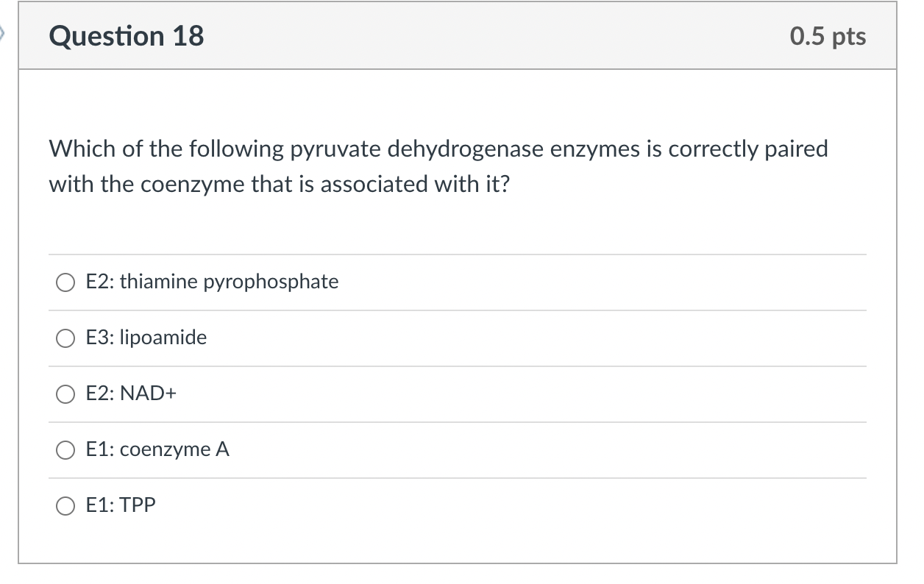Select the E1: TPP radio button
The width and height of the screenshot is (924, 584).
click(66, 506)
